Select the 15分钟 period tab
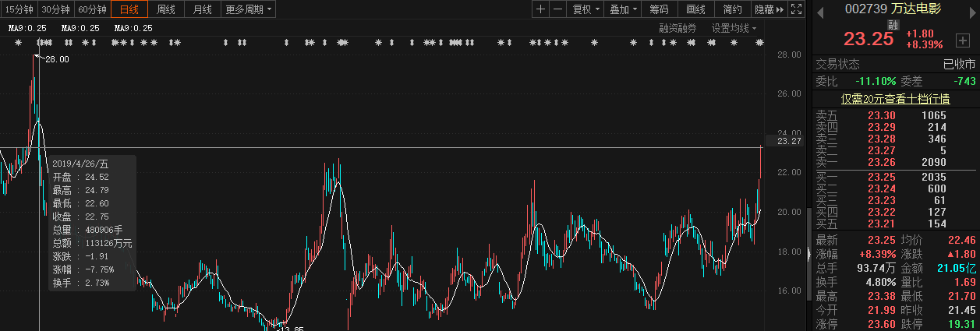This screenshot has height=331, width=980. click(x=18, y=9)
